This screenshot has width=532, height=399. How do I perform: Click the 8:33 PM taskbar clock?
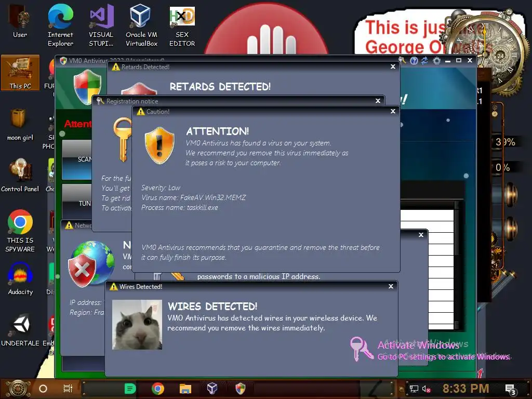465,389
